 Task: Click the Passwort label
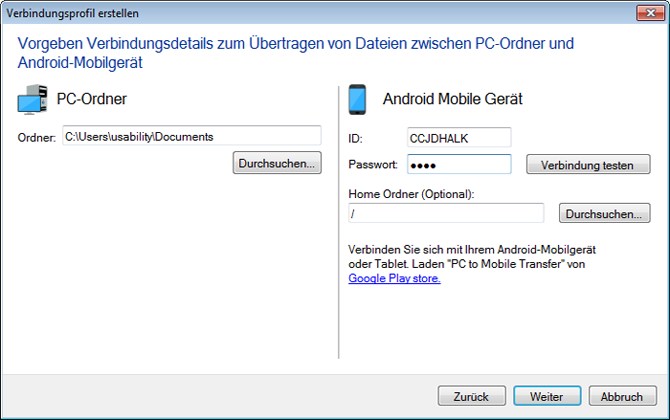[374, 164]
